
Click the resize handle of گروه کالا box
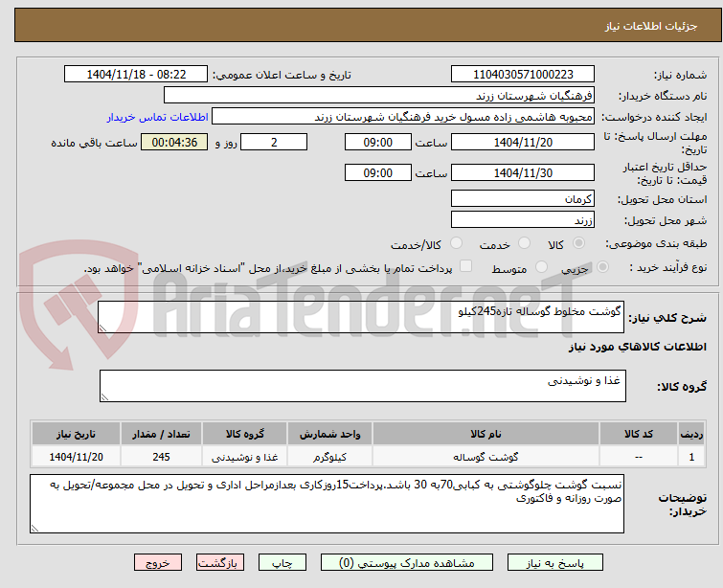[104, 397]
